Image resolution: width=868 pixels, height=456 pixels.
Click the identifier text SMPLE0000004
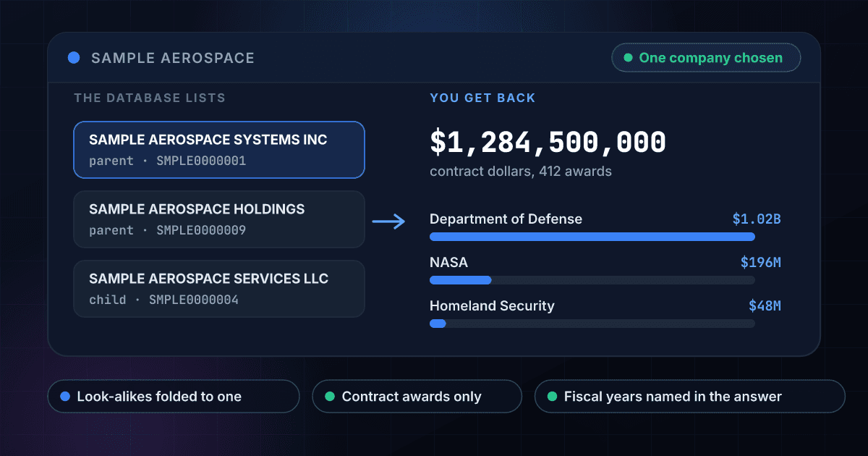point(194,300)
